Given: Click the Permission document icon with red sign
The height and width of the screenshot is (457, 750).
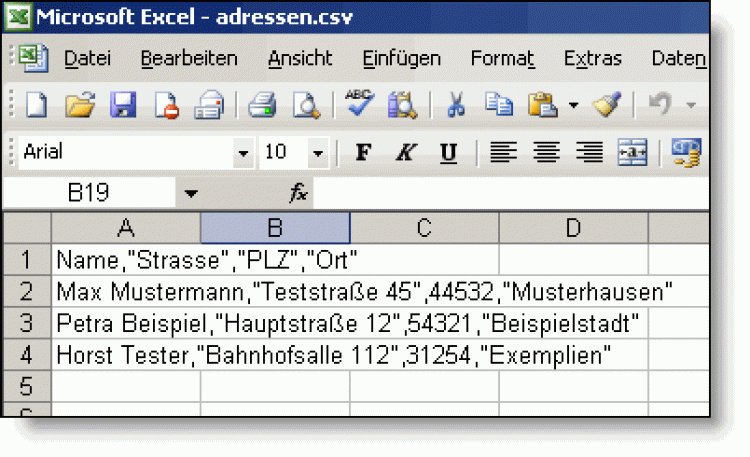Looking at the screenshot, I should click(166, 105).
